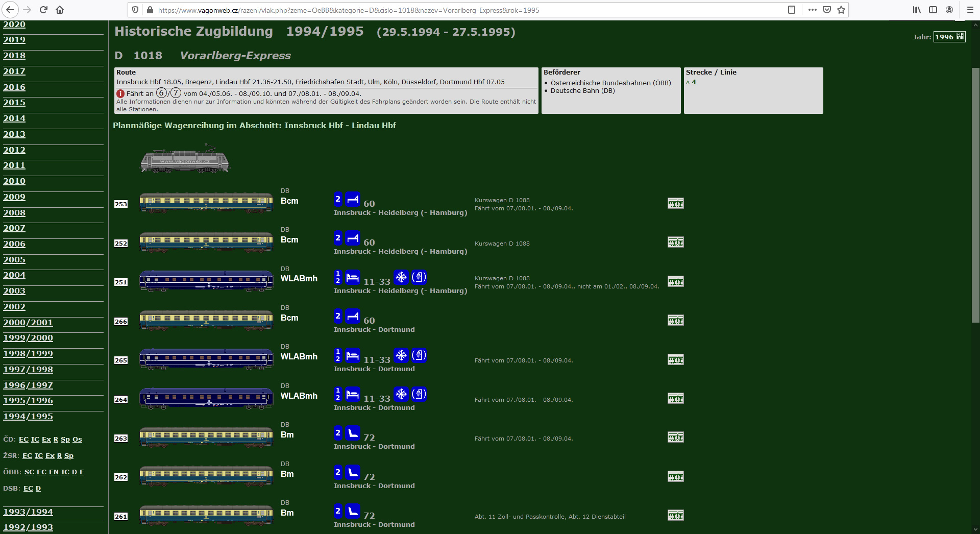Click car number label 261
The width and height of the screenshot is (980, 534).
tap(121, 517)
